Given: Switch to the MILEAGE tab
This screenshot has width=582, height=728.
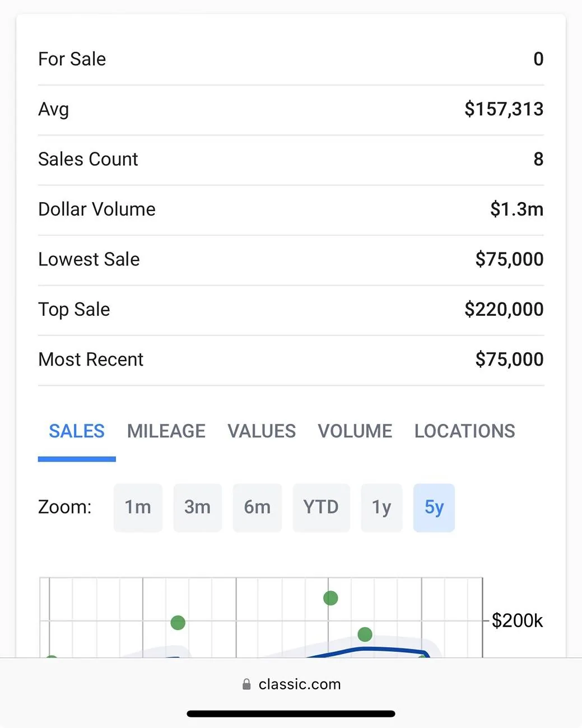Looking at the screenshot, I should click(x=166, y=431).
